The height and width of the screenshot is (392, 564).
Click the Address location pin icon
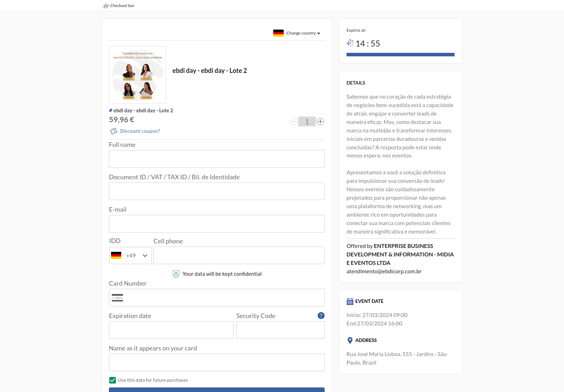point(350,341)
